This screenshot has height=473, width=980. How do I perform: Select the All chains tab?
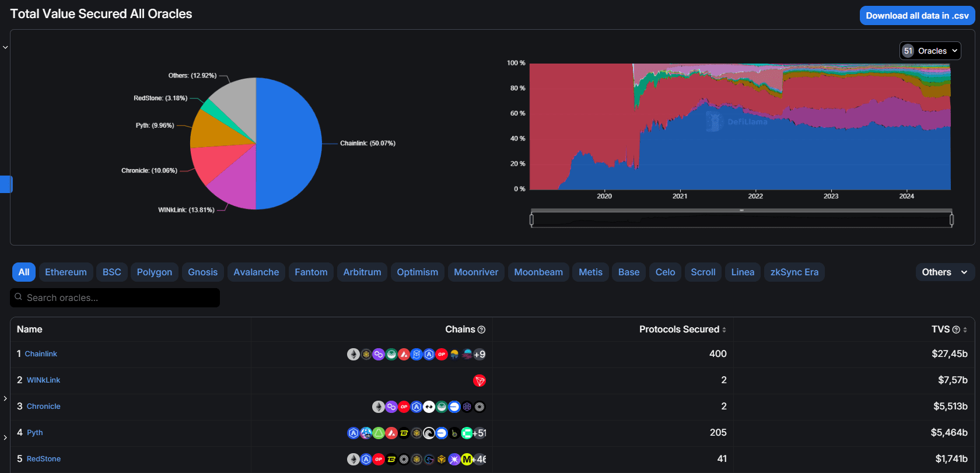tap(24, 272)
